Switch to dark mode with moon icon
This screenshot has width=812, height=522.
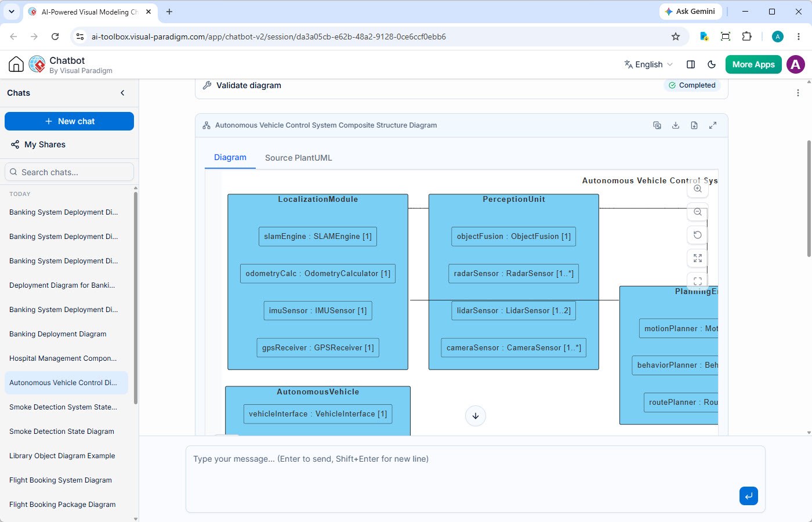(x=712, y=64)
